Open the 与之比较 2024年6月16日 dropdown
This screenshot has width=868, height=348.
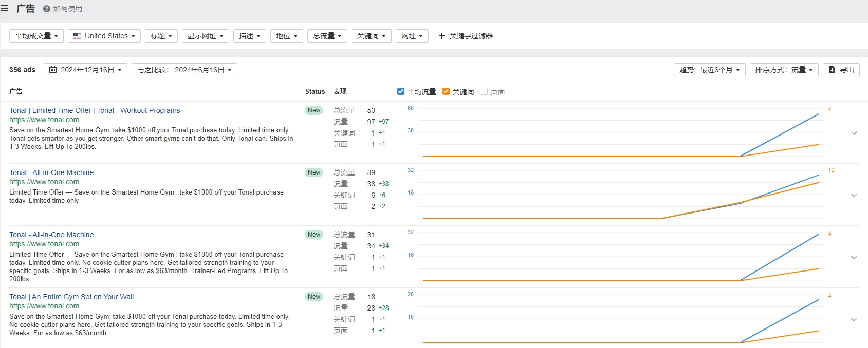tap(184, 70)
